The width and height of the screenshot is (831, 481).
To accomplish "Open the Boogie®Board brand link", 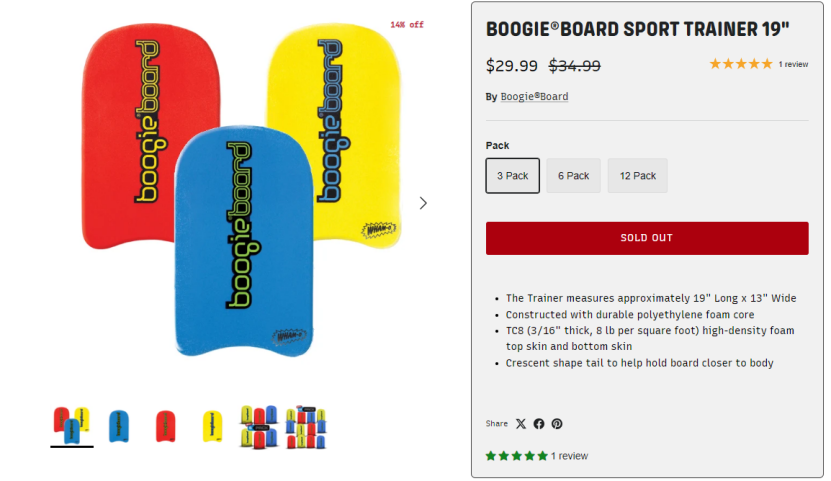I will [x=534, y=96].
